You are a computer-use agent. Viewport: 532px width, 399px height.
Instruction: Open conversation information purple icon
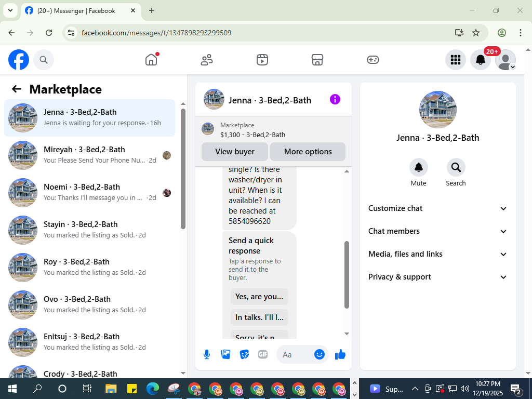click(335, 99)
